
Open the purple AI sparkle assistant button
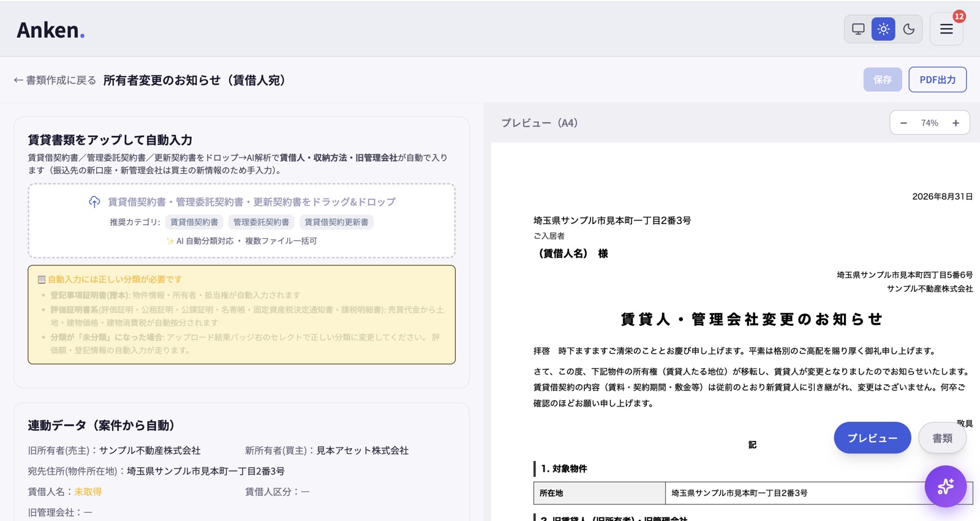tap(946, 487)
